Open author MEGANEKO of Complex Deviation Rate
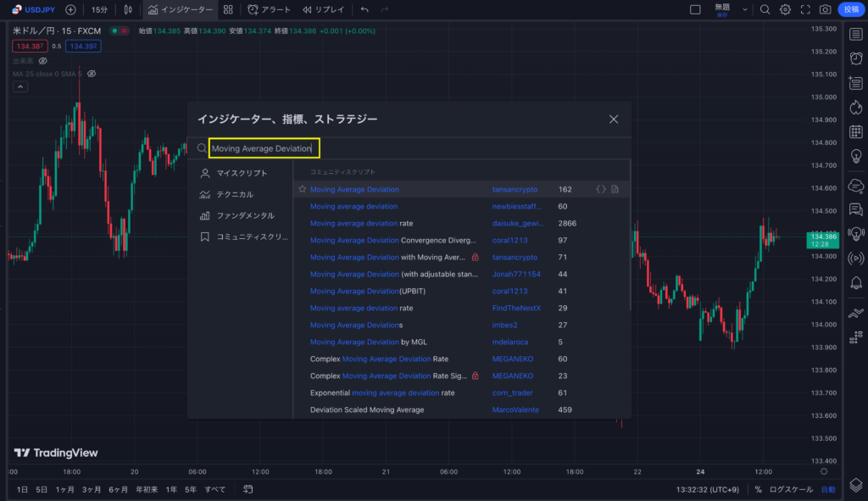Image resolution: width=868 pixels, height=501 pixels. point(513,359)
